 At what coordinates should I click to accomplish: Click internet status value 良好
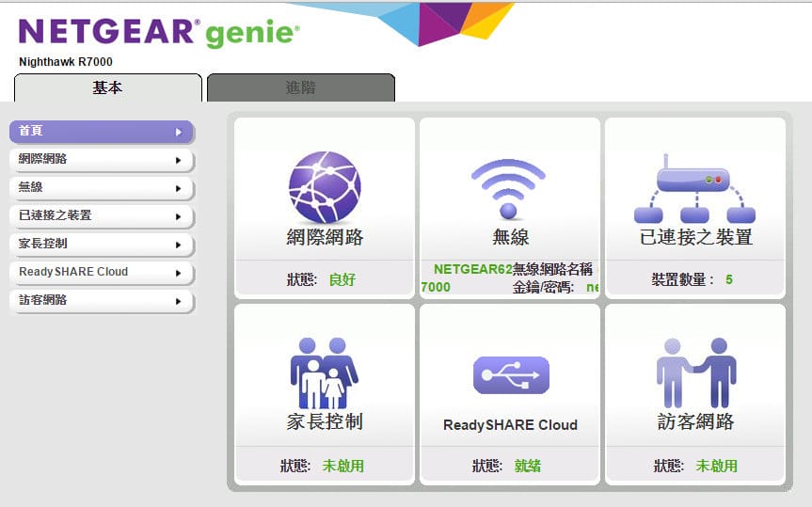pyautogui.click(x=342, y=279)
